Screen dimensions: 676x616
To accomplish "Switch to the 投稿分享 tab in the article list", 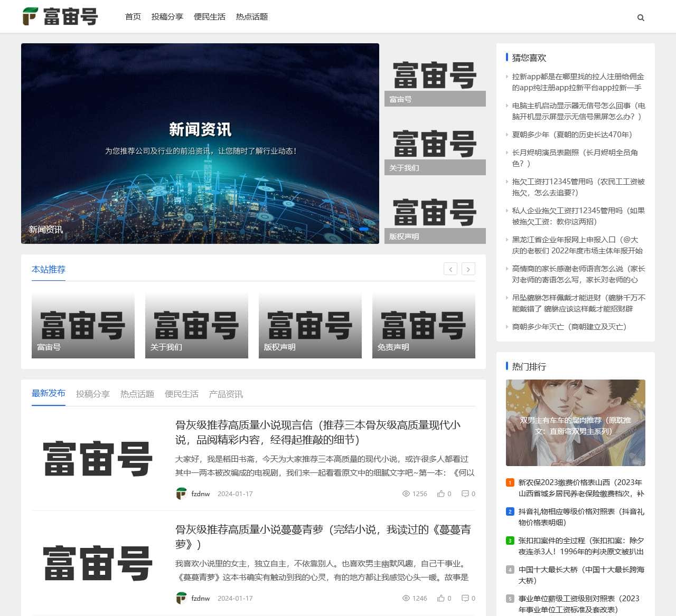I will (x=92, y=393).
